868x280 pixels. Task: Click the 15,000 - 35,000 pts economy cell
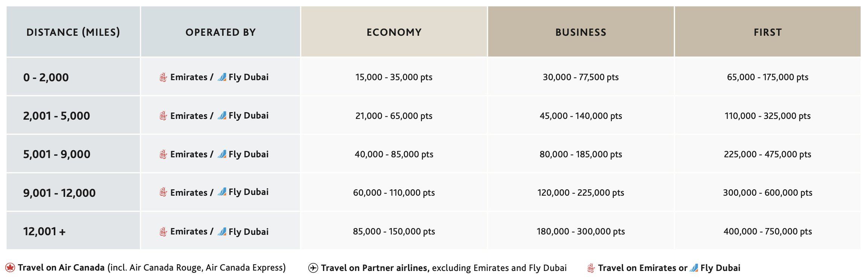coord(394,77)
